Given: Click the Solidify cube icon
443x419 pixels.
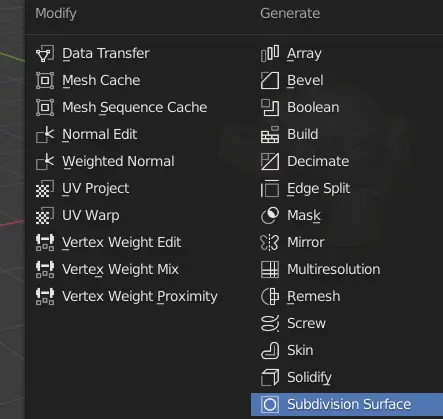Looking at the screenshot, I should coord(270,377).
